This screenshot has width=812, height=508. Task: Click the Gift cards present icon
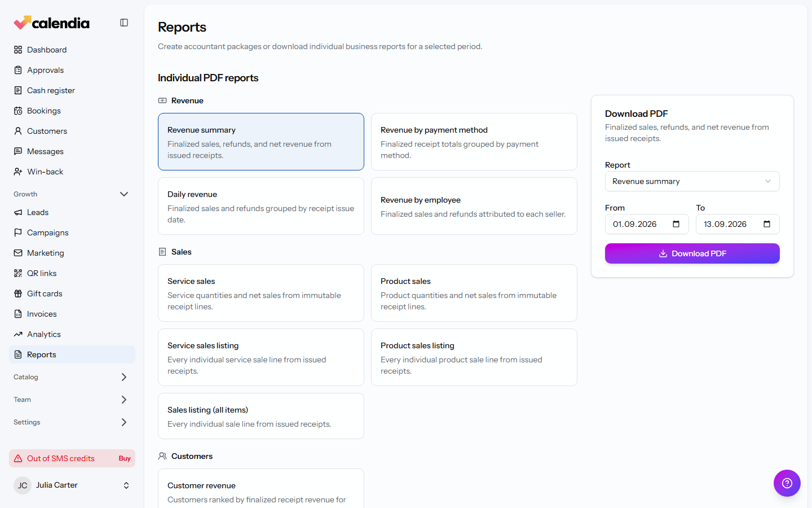click(x=18, y=294)
